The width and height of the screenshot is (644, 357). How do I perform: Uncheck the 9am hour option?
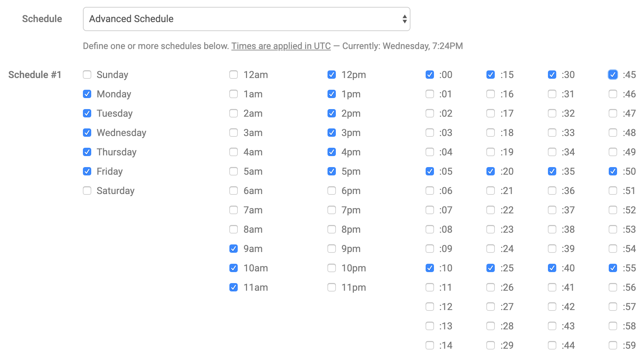click(x=234, y=249)
